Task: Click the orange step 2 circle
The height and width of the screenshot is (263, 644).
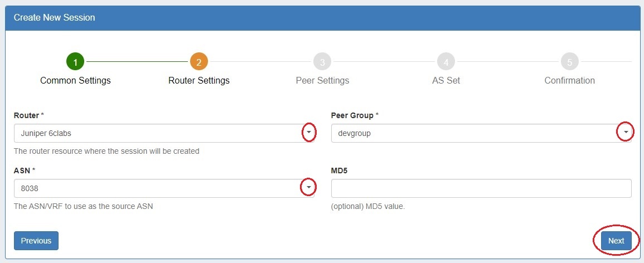Action: click(198, 61)
